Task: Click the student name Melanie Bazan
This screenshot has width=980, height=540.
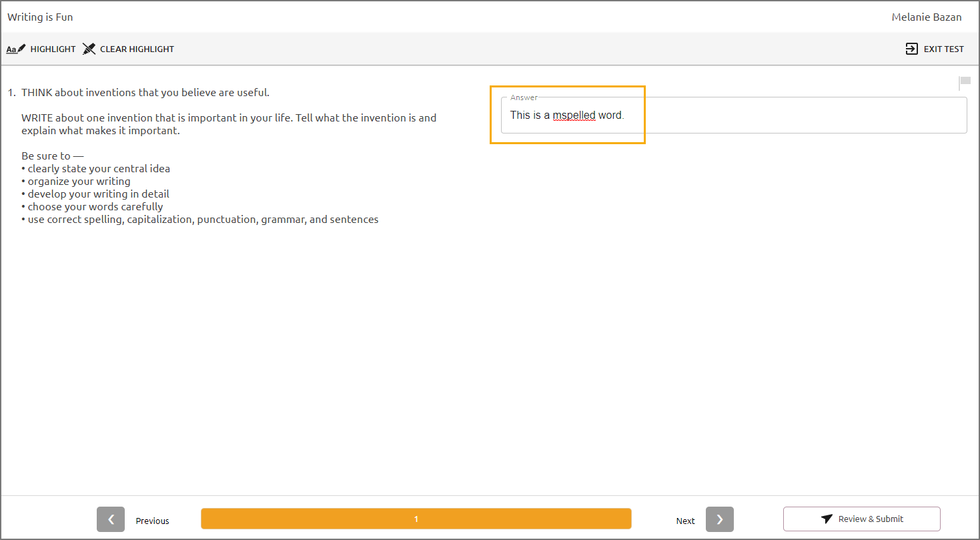Action: click(927, 17)
